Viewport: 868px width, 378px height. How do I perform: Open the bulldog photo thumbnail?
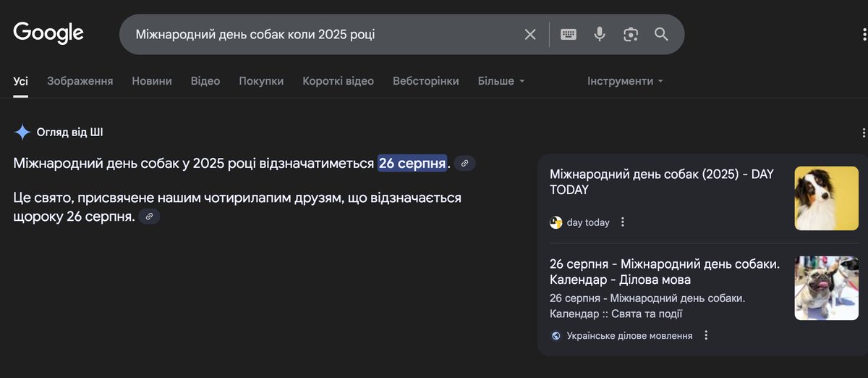826,288
